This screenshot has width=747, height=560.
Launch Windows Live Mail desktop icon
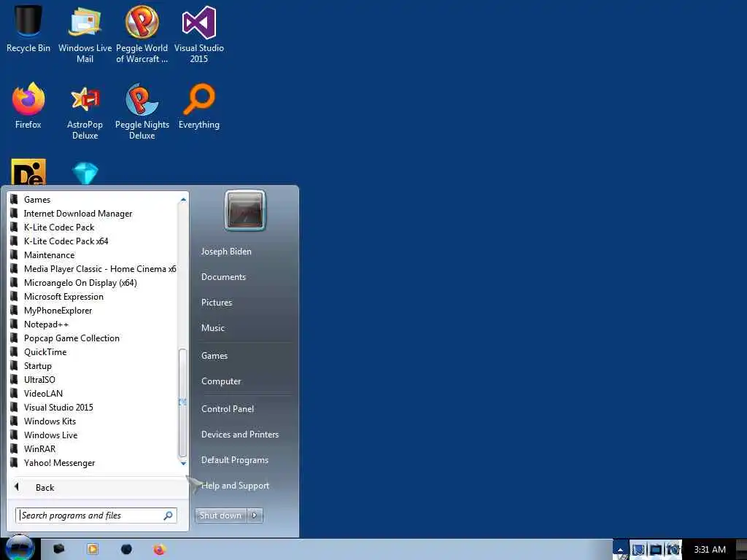point(85,34)
